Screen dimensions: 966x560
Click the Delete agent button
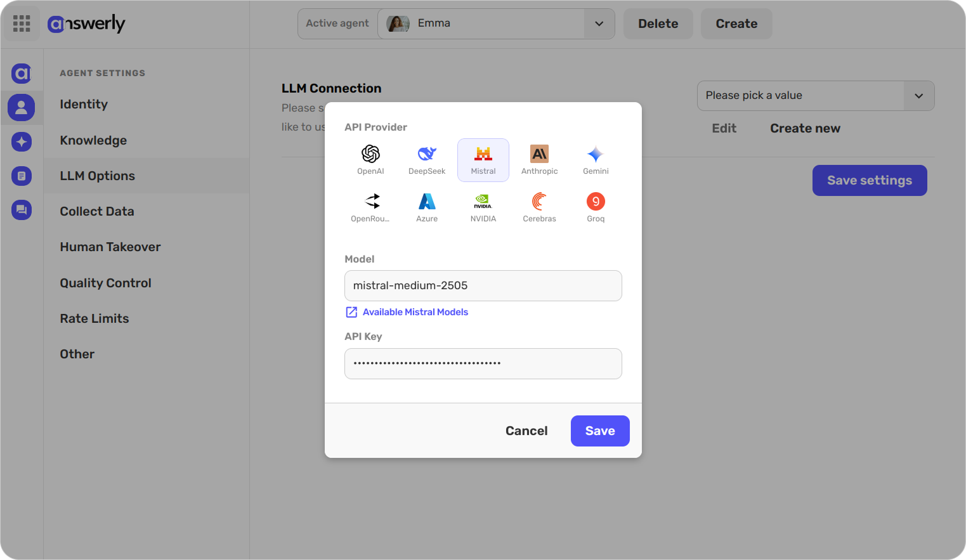pyautogui.click(x=658, y=23)
